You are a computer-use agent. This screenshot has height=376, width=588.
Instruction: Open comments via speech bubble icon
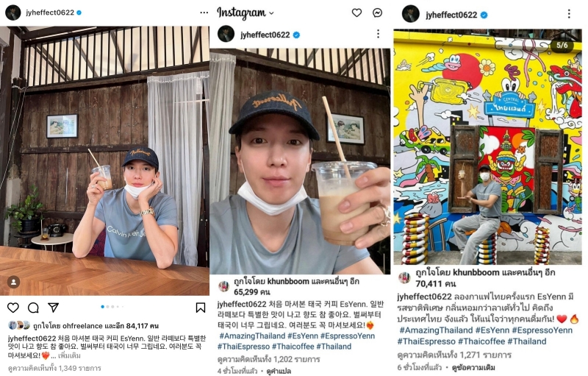coord(33,308)
